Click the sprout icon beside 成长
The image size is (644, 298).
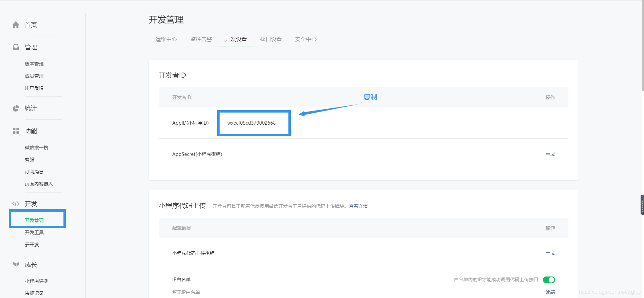pyautogui.click(x=16, y=265)
